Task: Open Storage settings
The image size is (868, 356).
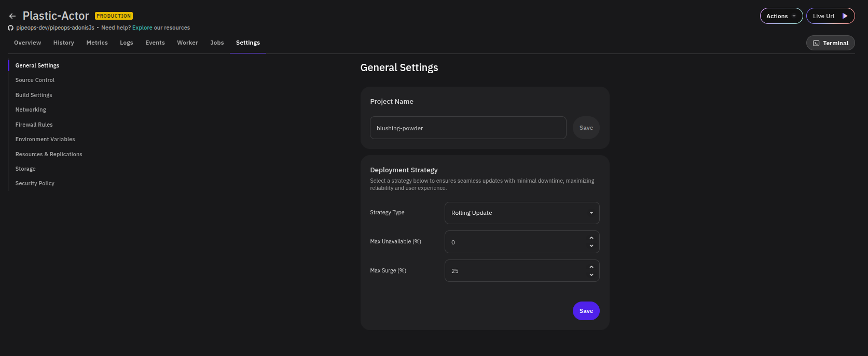Action: coord(25,169)
